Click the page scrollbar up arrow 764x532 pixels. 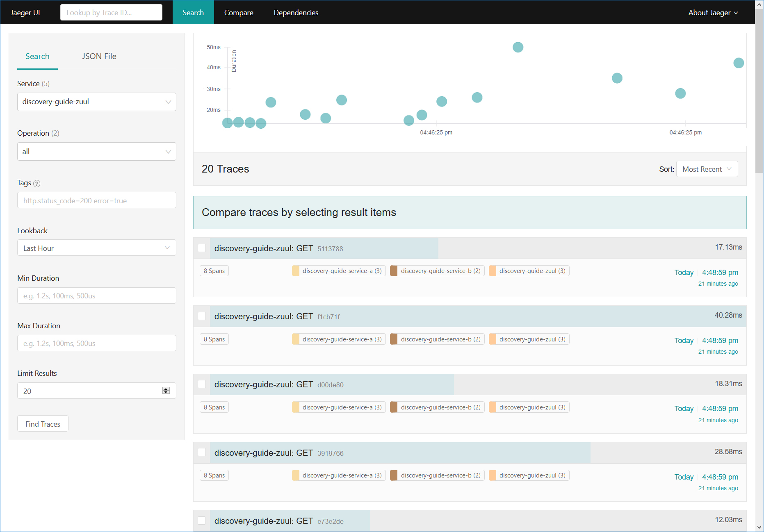pos(759,5)
